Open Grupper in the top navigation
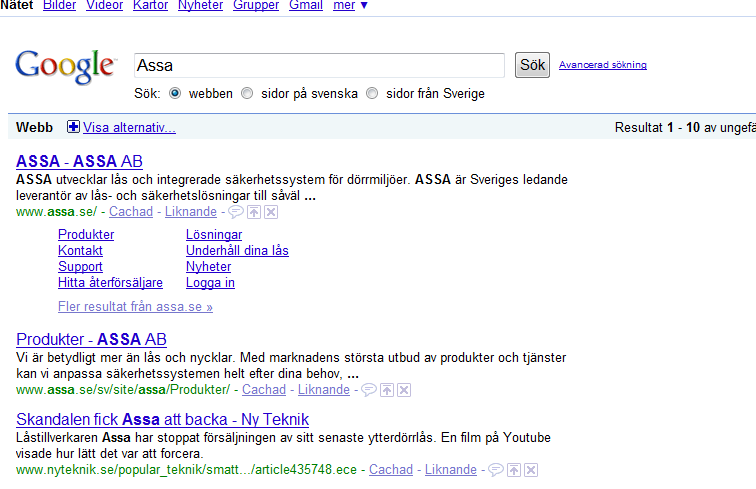Screen dimensions: 756x489 pyautogui.click(x=256, y=5)
